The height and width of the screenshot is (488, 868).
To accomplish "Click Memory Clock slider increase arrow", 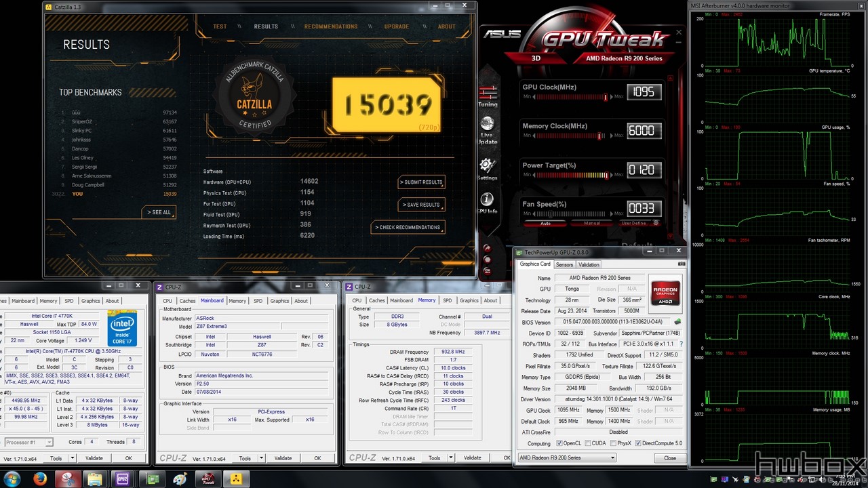I will pyautogui.click(x=611, y=136).
